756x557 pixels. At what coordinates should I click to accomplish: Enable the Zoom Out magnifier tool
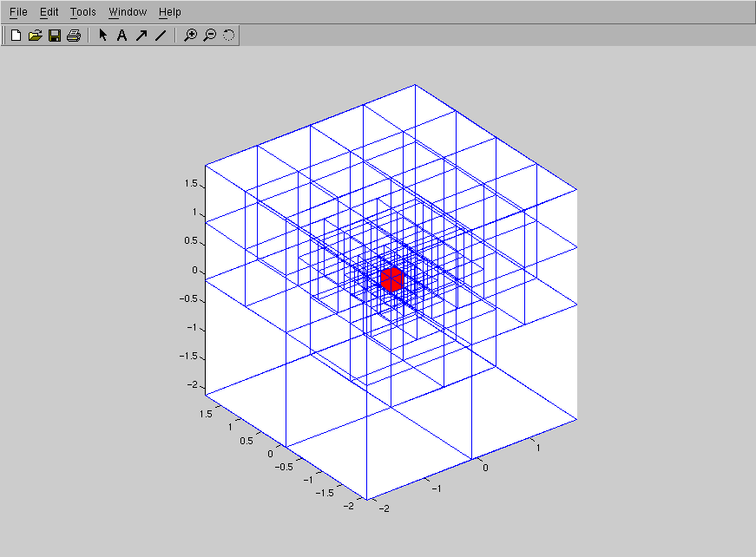(x=209, y=36)
